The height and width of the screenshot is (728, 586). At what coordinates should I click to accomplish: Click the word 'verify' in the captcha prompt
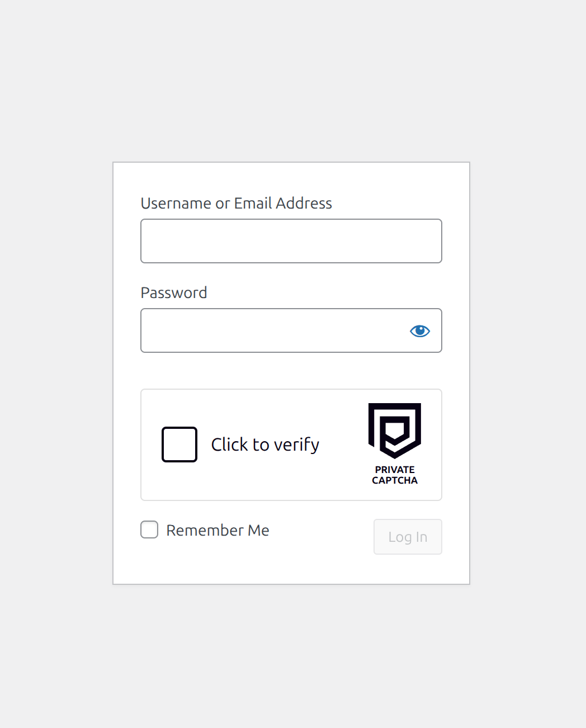[x=296, y=445]
